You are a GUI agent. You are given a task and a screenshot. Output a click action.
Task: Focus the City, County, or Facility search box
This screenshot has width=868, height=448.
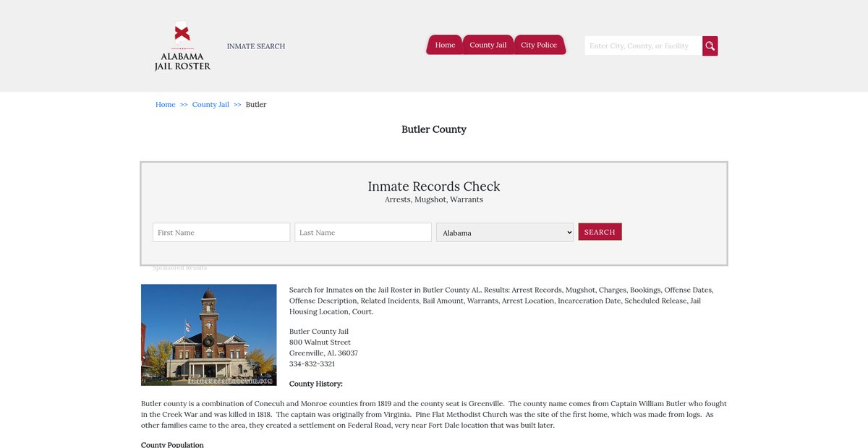[642, 46]
